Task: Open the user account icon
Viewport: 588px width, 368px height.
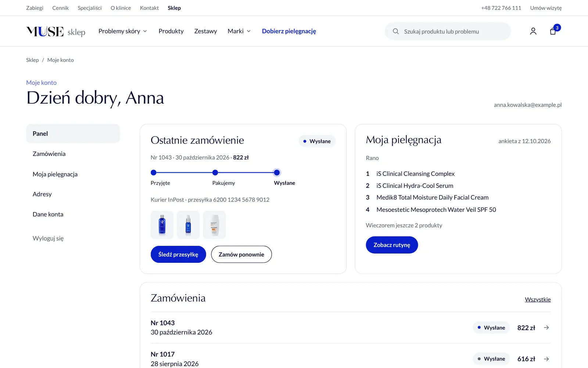Action: [533, 31]
